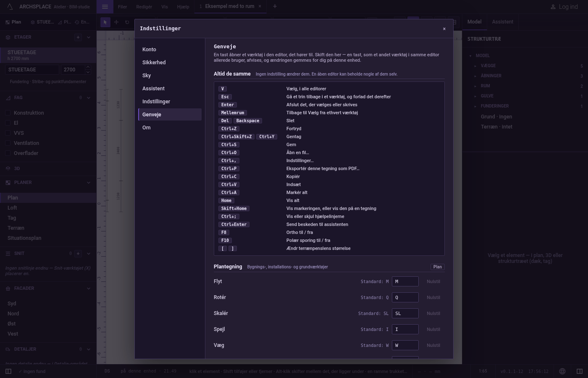The height and width of the screenshot is (378, 588).
Task: Reset the Skalér shortcut
Action: tap(433, 313)
